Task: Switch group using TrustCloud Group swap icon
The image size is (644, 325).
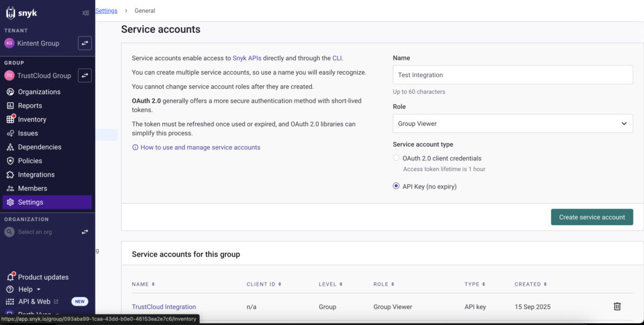Action: click(85, 76)
